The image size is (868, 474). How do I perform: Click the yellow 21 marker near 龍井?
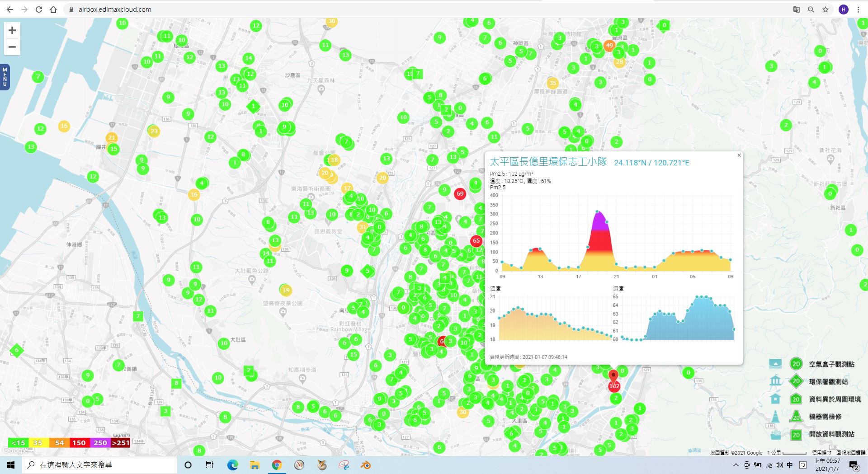click(x=112, y=138)
